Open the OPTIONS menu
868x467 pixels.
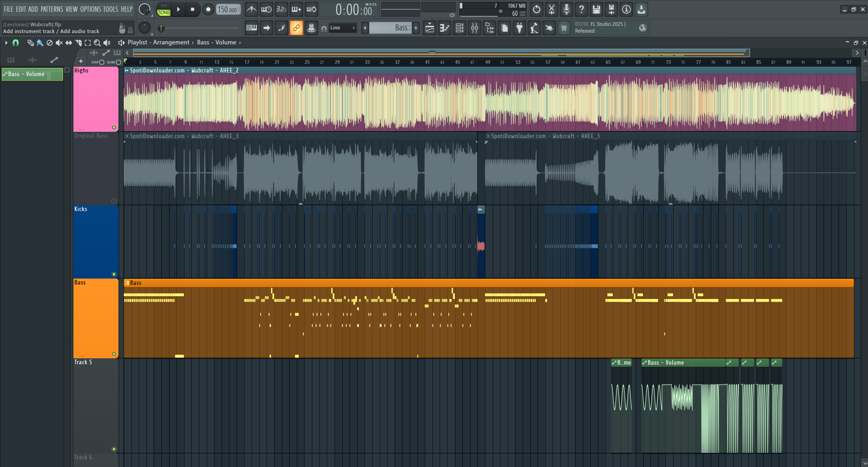91,9
